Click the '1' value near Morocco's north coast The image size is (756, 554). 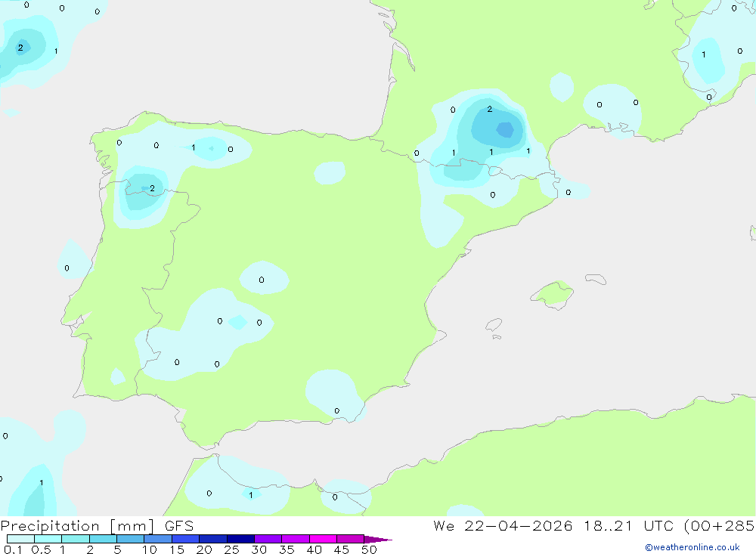[251, 495]
